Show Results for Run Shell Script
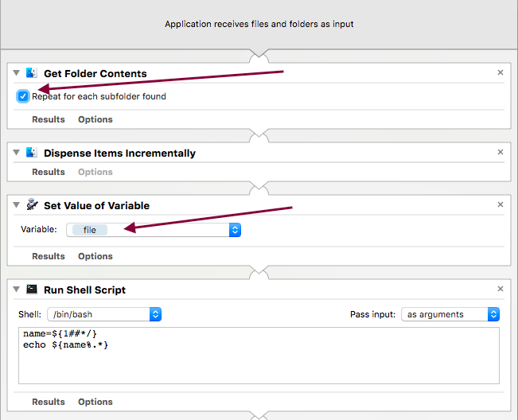This screenshot has width=518, height=420. point(49,402)
